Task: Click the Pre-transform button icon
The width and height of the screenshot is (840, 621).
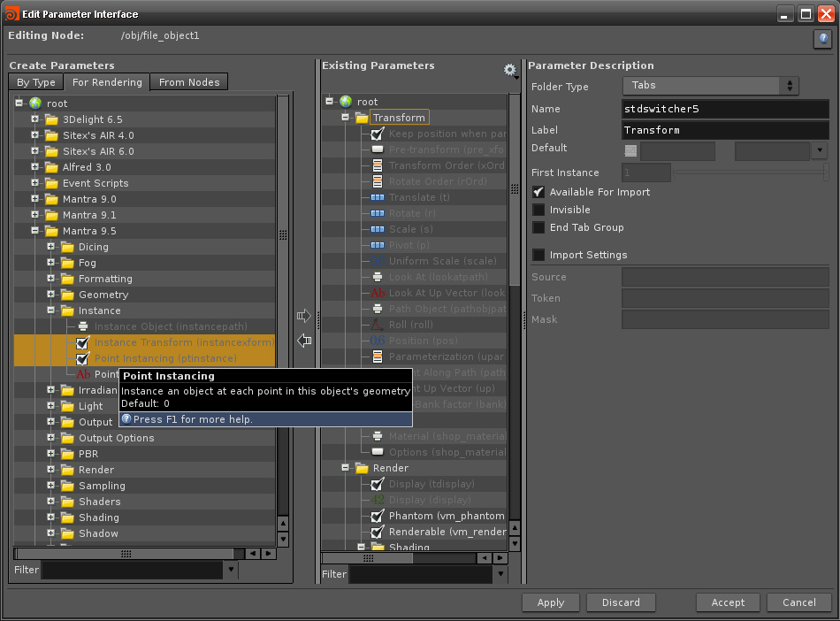Action: coord(378,149)
